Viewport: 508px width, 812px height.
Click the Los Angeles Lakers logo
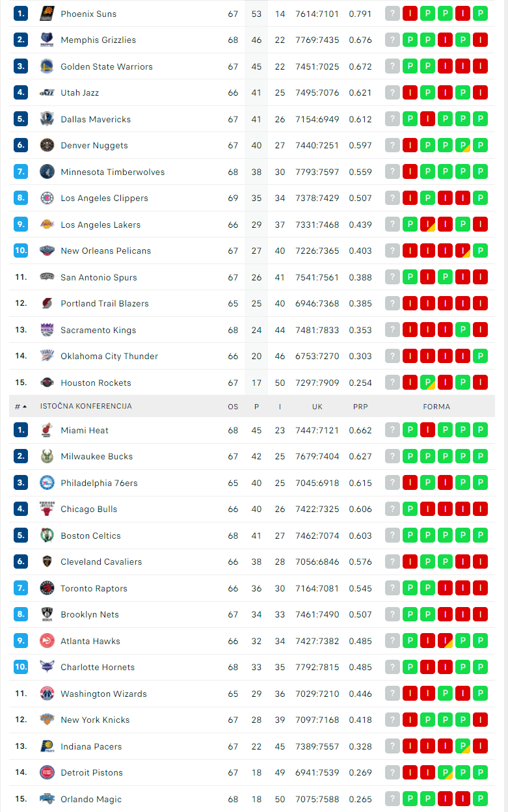pyautogui.click(x=46, y=224)
